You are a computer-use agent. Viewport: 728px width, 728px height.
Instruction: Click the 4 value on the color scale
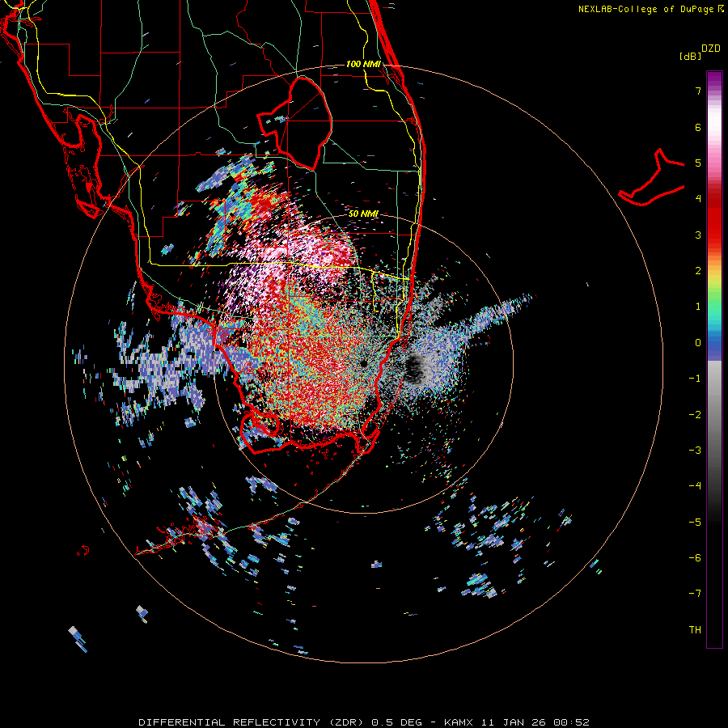click(698, 199)
